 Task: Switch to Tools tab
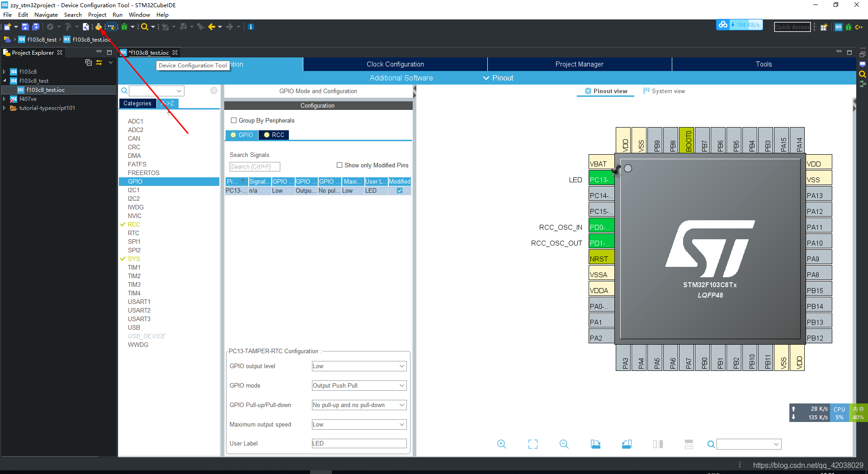(764, 64)
